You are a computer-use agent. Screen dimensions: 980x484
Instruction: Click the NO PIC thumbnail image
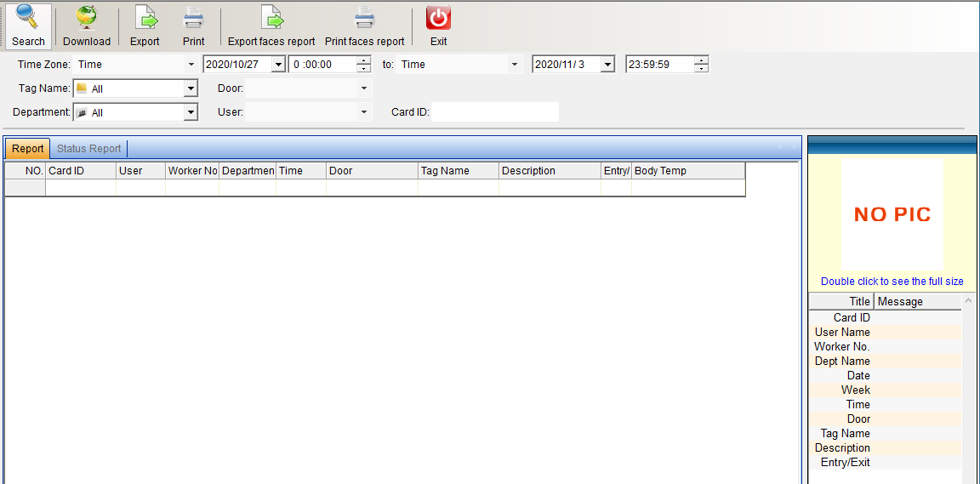tap(892, 214)
